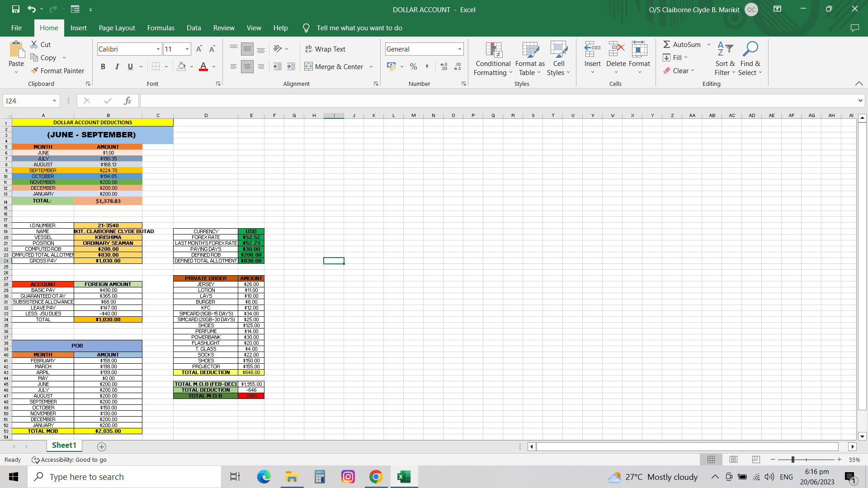Open the Conditional Formatting icon
868x488 pixels.
(x=493, y=51)
